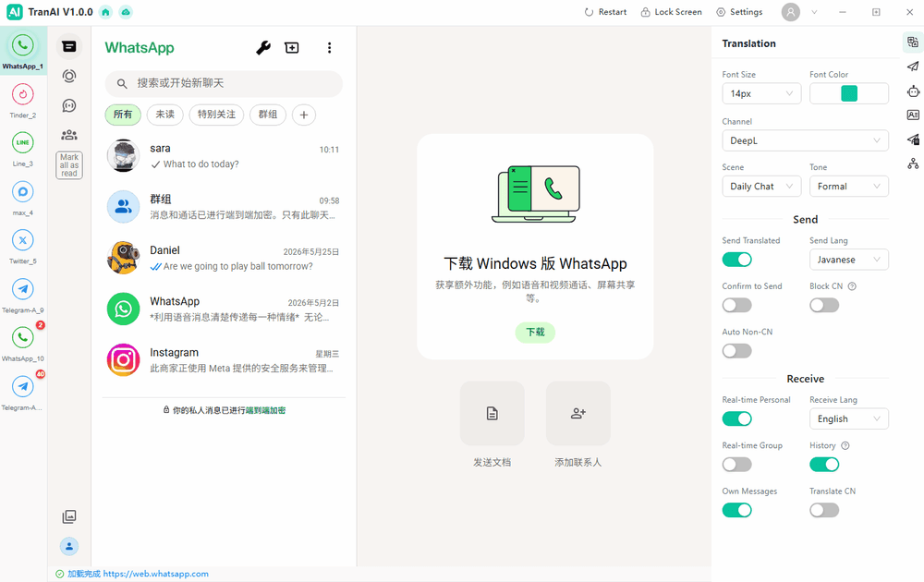Open the contact card icon on right rail
The image size is (924, 582).
click(x=913, y=115)
